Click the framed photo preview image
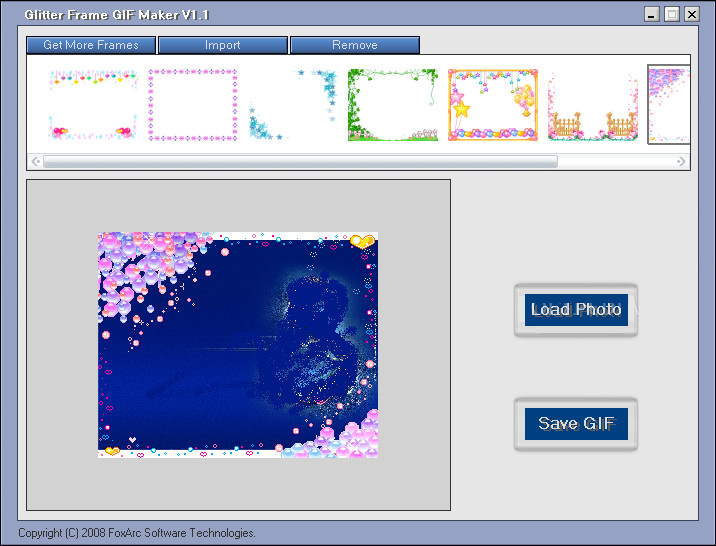 238,345
